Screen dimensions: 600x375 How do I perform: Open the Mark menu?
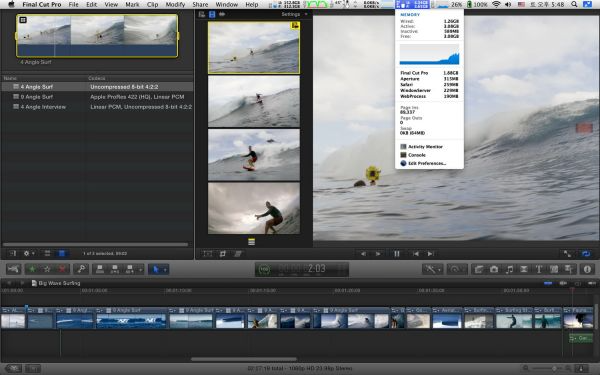pyautogui.click(x=132, y=5)
